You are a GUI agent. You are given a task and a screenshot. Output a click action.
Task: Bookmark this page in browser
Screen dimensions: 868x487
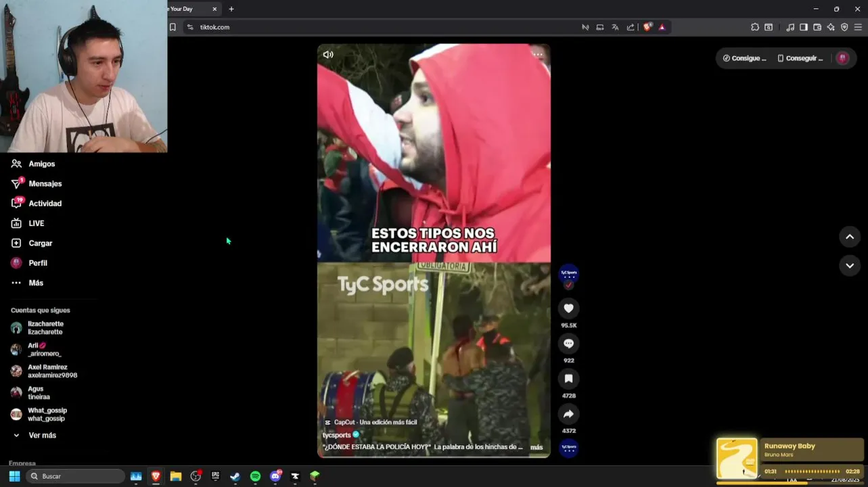[x=173, y=27]
